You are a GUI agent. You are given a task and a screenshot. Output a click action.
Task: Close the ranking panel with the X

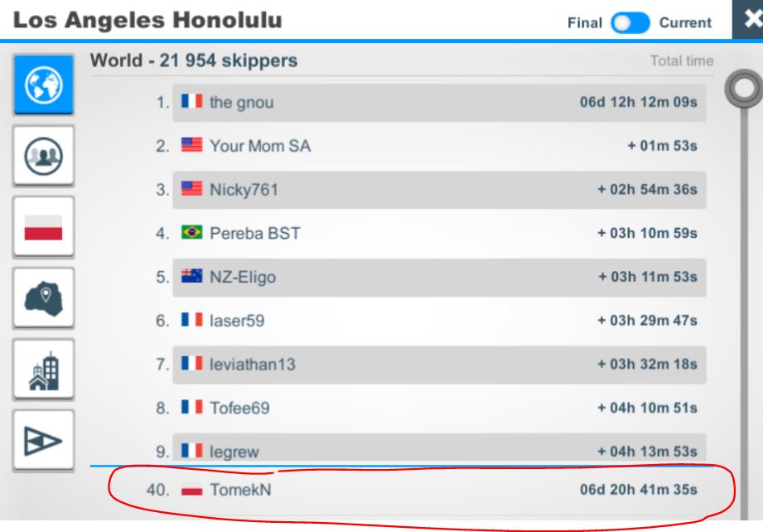pos(750,19)
